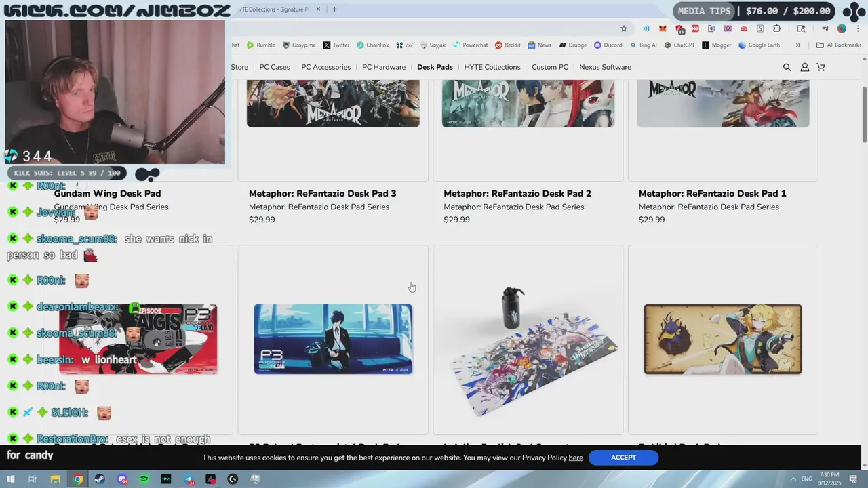
Task: Select the Desk Pads menu item
Action: pos(435,67)
